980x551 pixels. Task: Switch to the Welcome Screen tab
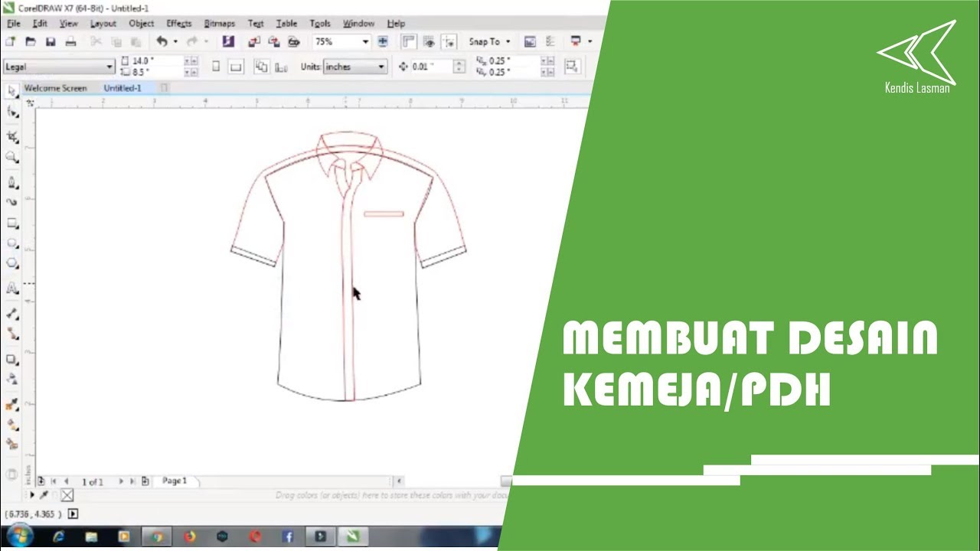click(x=55, y=88)
